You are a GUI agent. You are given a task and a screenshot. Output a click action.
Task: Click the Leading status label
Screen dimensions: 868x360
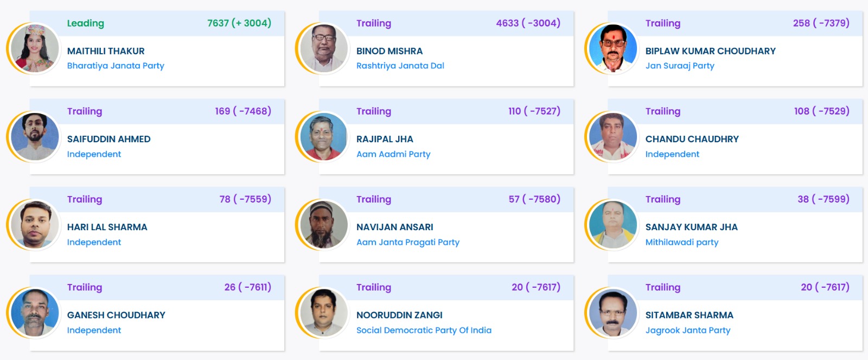85,23
